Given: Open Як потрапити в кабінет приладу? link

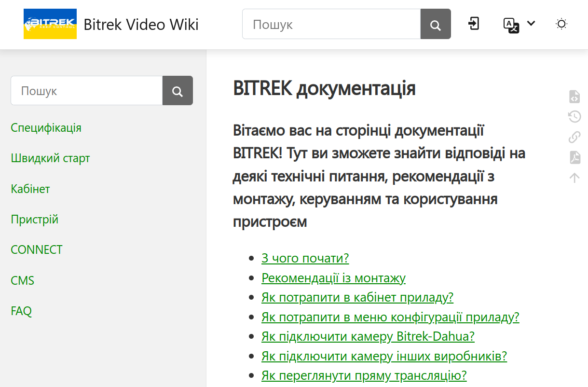Looking at the screenshot, I should [x=357, y=297].
